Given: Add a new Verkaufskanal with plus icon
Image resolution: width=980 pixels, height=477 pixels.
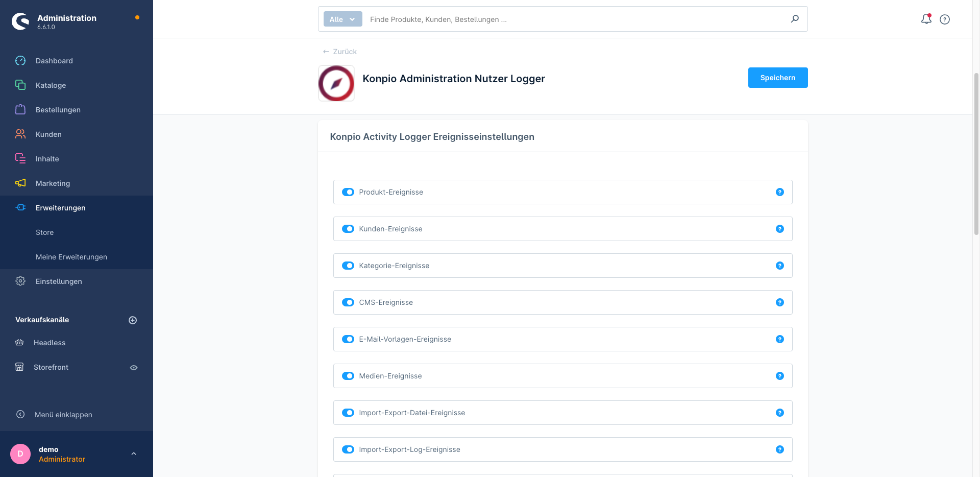Looking at the screenshot, I should (133, 320).
